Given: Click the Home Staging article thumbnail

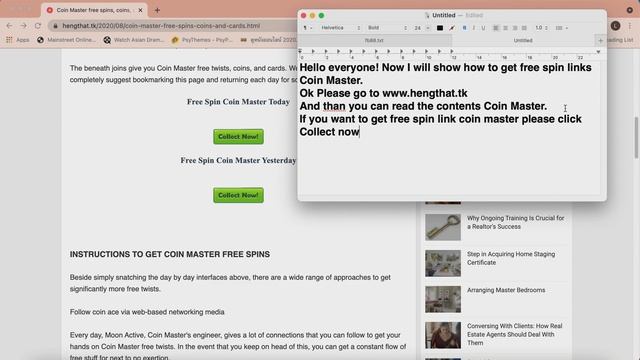Looking at the screenshot, I should click(443, 263).
